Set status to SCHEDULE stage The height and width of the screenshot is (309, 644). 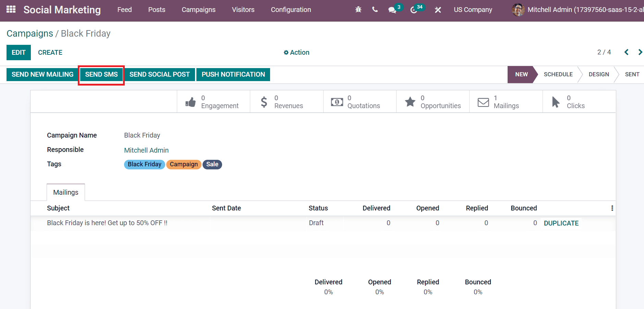[x=558, y=74]
